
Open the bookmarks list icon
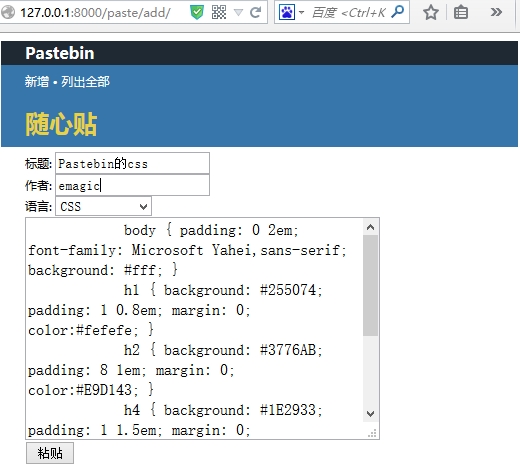coord(461,12)
